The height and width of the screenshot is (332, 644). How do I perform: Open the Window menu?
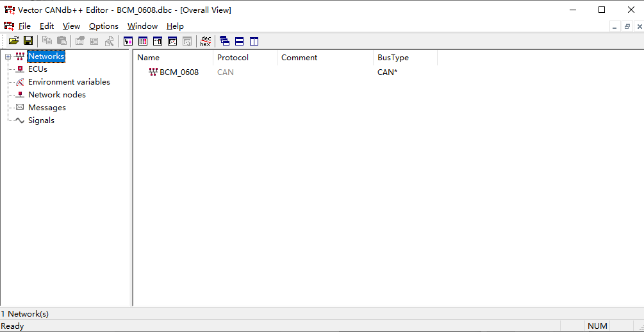click(142, 26)
